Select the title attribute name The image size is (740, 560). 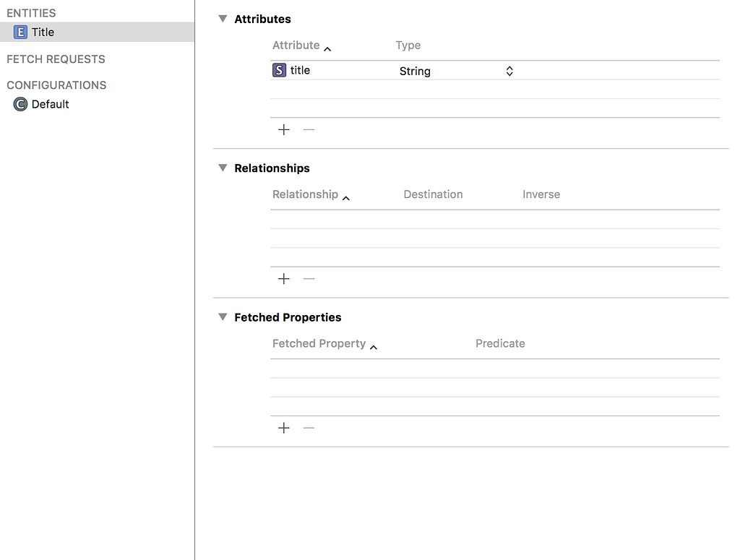click(x=300, y=70)
